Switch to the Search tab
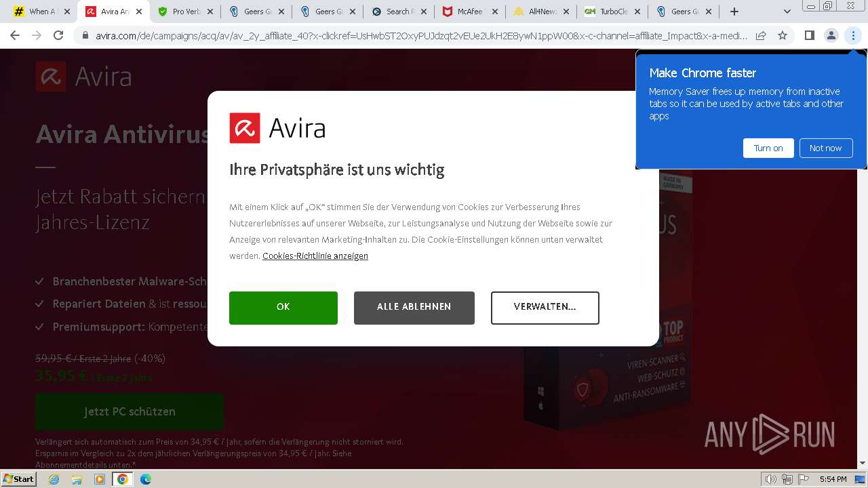Image resolution: width=868 pixels, height=488 pixels. (x=398, y=12)
